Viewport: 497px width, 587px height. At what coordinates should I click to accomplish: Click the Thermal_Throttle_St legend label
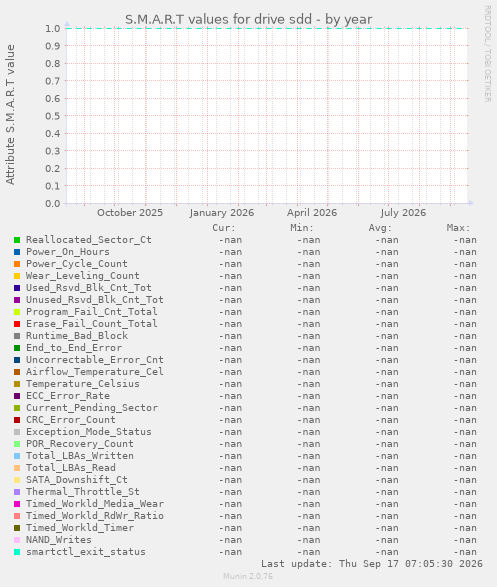coord(83,492)
